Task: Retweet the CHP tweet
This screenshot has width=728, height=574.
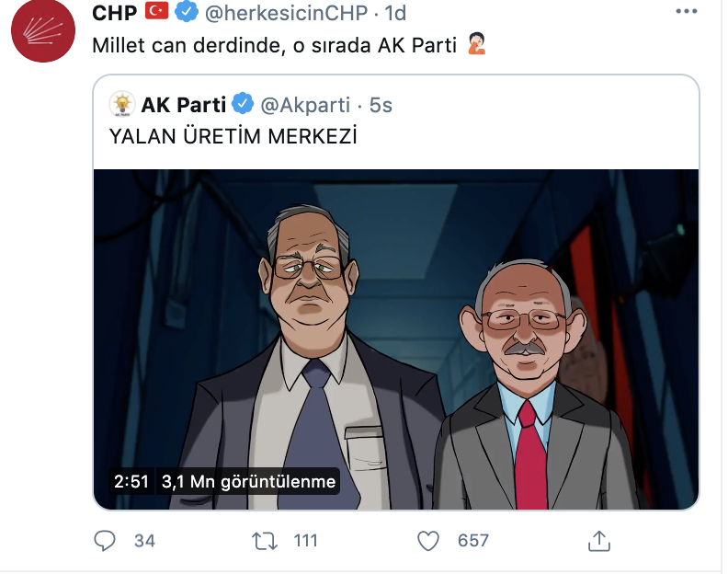Action: click(x=265, y=541)
